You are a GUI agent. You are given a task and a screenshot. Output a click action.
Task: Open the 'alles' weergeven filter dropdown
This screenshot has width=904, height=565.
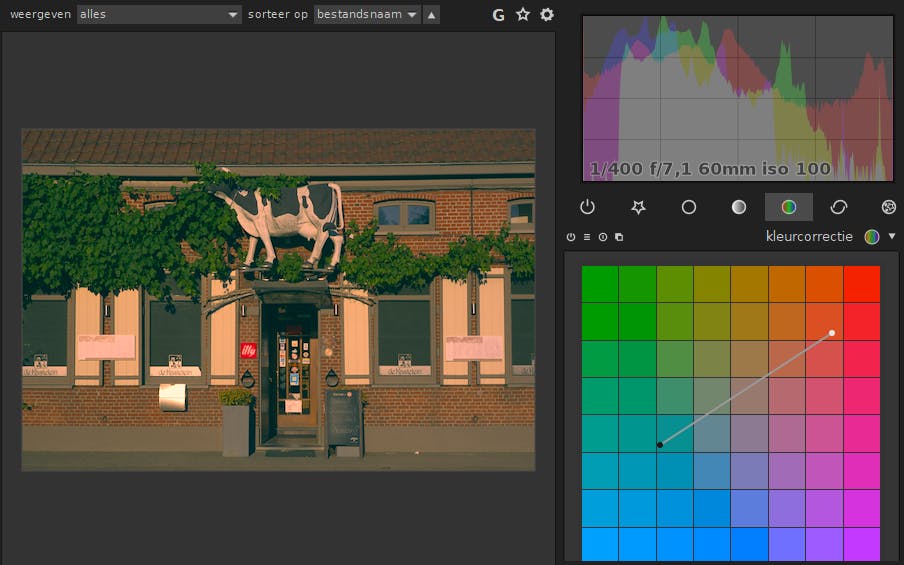(159, 14)
